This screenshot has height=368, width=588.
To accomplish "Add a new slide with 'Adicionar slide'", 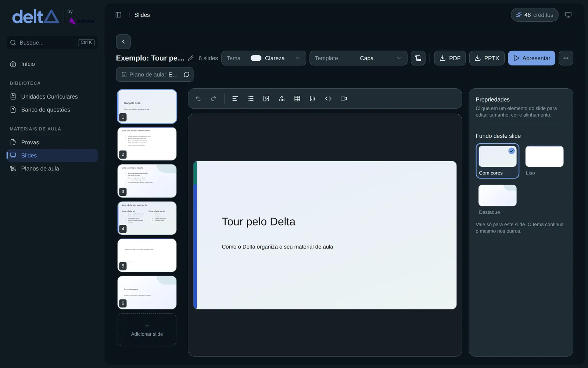I will pyautogui.click(x=147, y=330).
